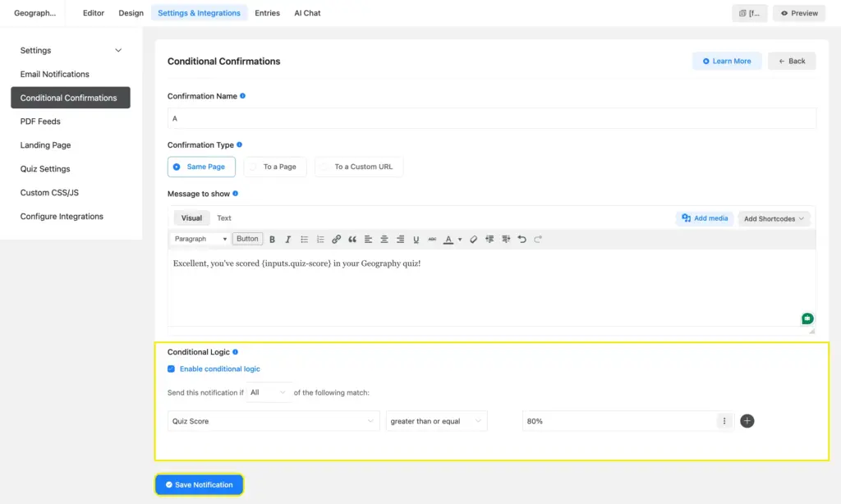Screen dimensions: 841x504
Task: Insert a button via the Button control
Action: [x=247, y=239]
